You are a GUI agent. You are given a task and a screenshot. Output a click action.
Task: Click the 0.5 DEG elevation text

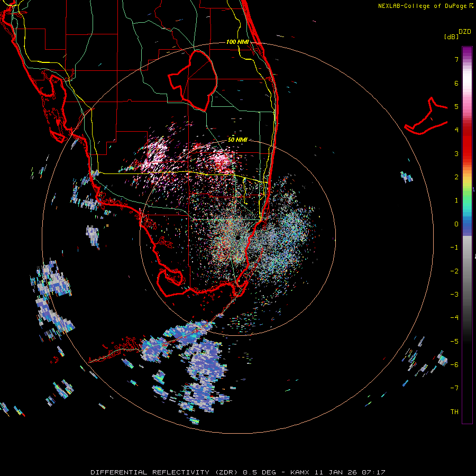pyautogui.click(x=260, y=472)
